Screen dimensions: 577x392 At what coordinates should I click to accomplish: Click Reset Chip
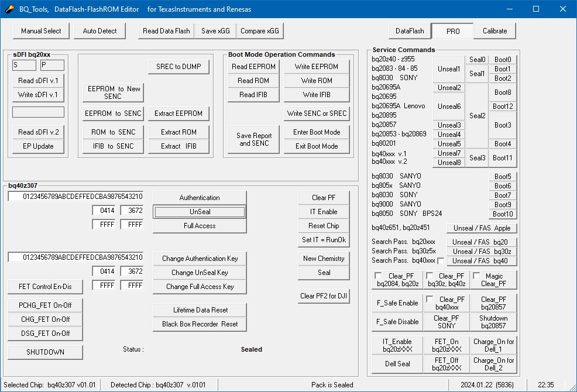click(x=324, y=226)
